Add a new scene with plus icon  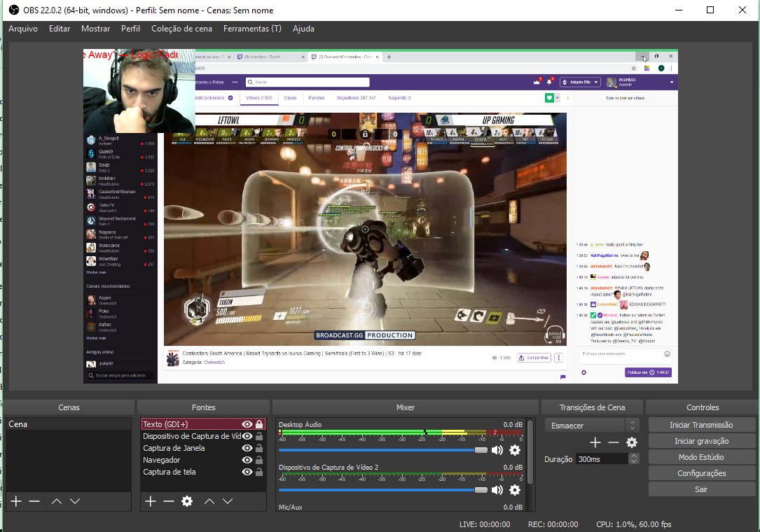[16, 501]
